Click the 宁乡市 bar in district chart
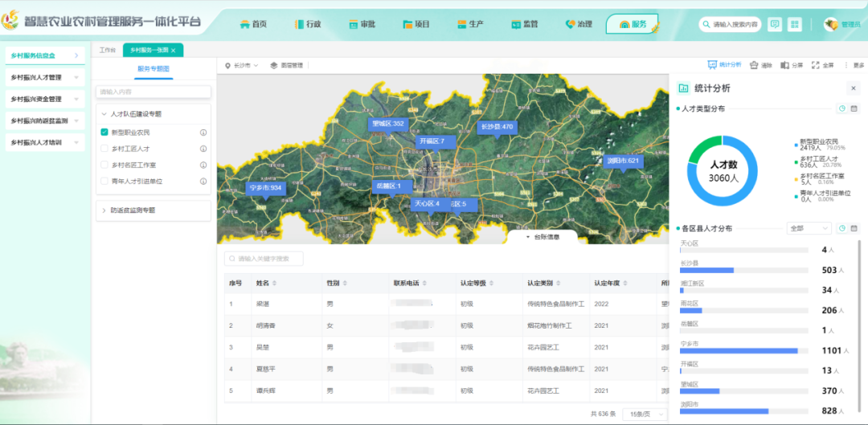Image resolution: width=868 pixels, height=425 pixels. pos(739,350)
